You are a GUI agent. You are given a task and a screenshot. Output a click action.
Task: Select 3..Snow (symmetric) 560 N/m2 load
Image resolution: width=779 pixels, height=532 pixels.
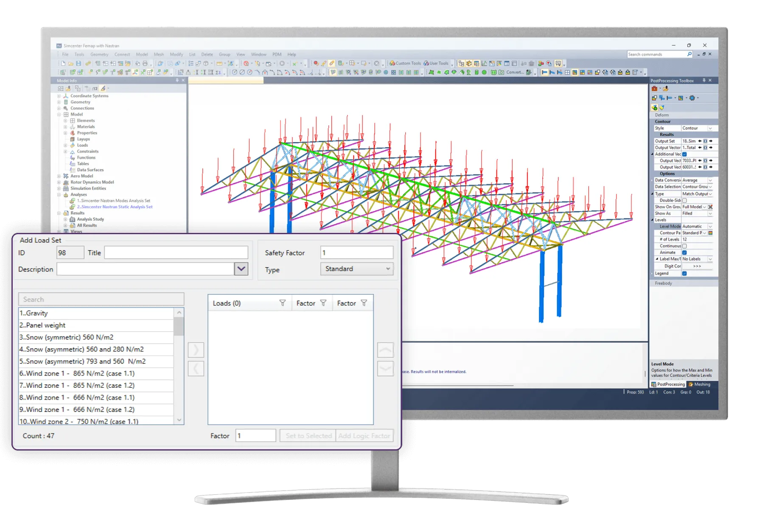click(96, 337)
